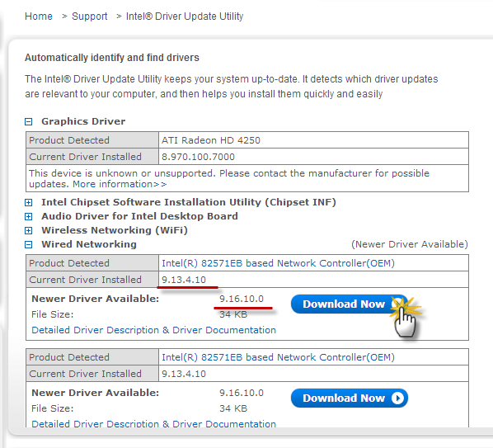
Task: Click the Wireless Networking (WiFi) heading
Action: [115, 230]
